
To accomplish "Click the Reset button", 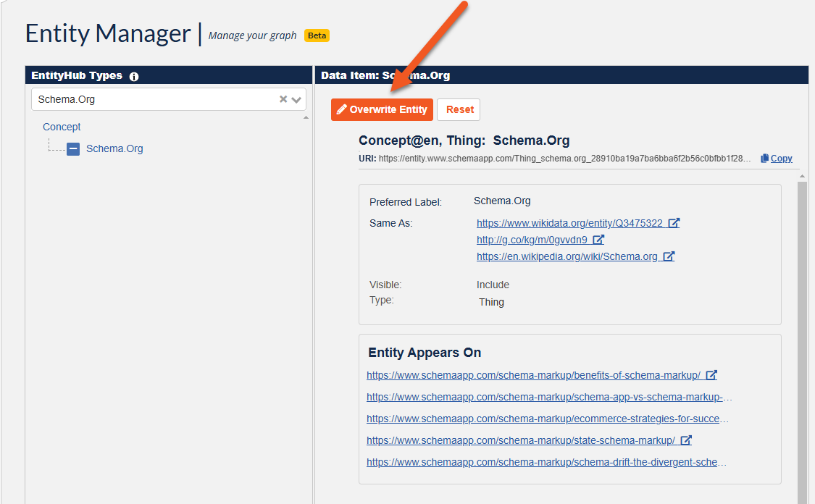I will pos(459,109).
